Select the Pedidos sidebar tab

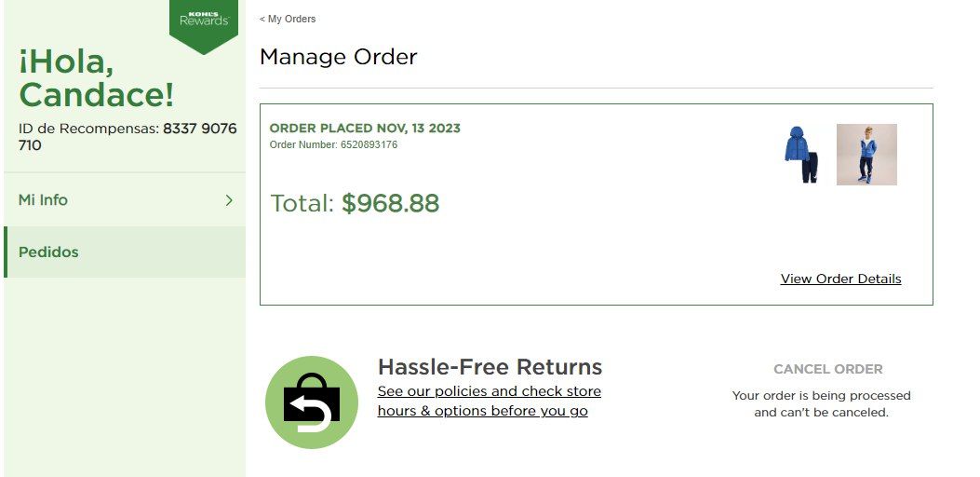tap(48, 252)
